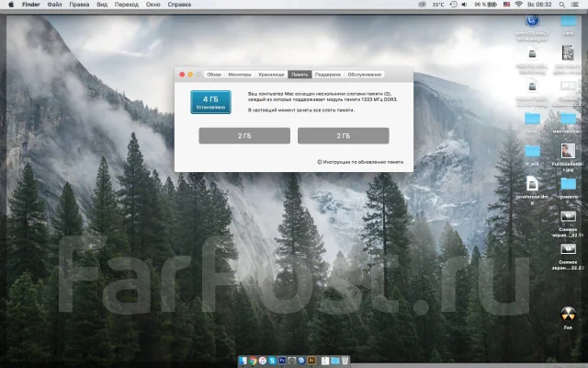Minimize the system information window
The height and width of the screenshot is (368, 588).
(x=190, y=75)
